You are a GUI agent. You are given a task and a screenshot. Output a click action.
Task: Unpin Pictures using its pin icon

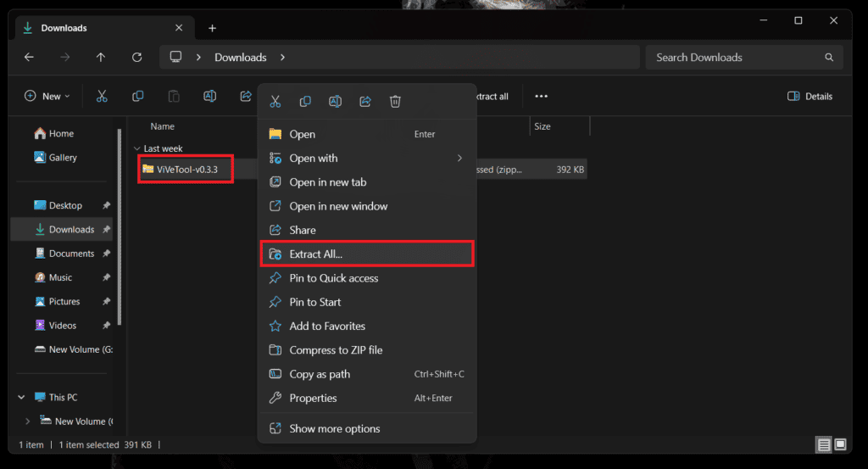pos(106,301)
